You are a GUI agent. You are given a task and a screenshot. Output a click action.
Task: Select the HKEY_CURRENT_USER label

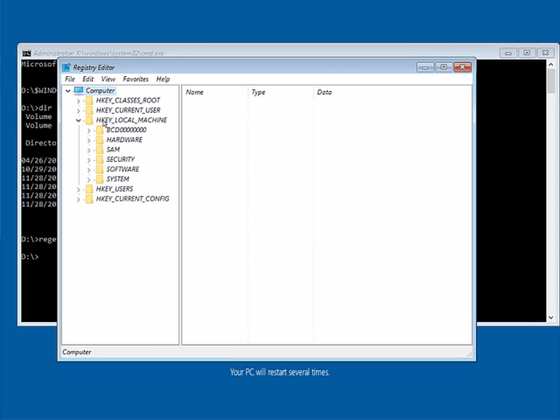(128, 110)
